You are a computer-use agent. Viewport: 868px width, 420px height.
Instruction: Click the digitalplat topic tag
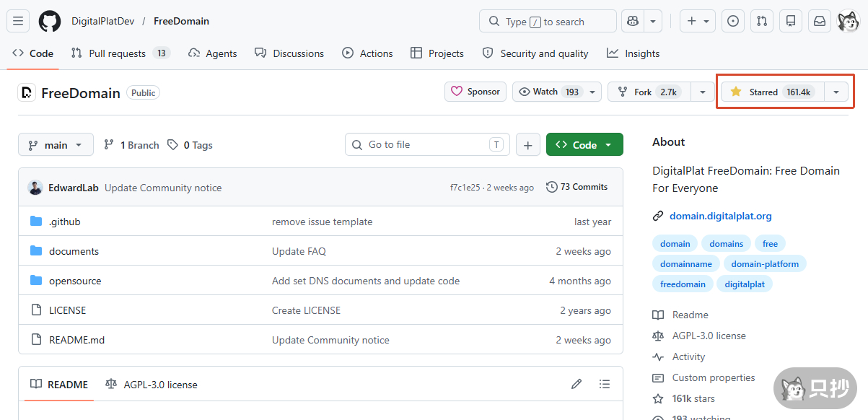click(x=745, y=284)
